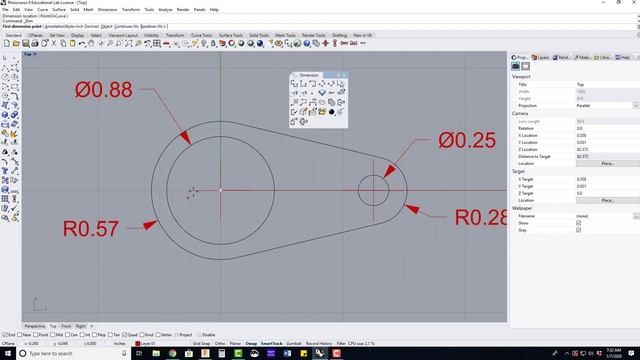Image resolution: width=640 pixels, height=360 pixels.
Task: Open Task View on the taskbar
Action: coord(139,353)
